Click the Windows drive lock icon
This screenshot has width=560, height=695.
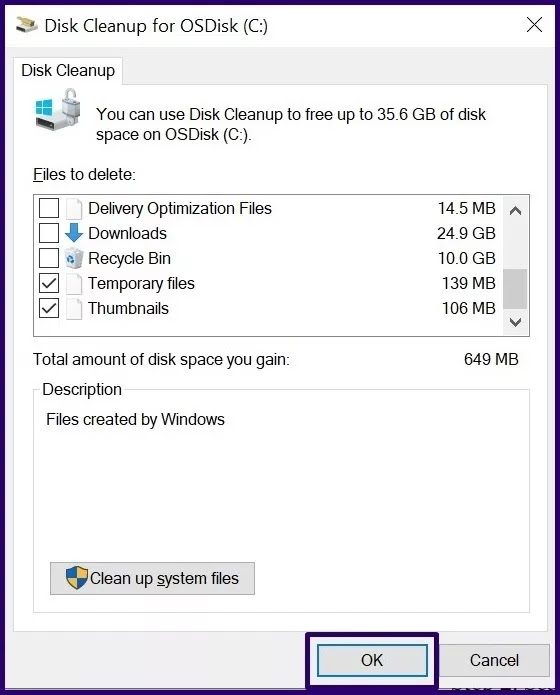58,109
